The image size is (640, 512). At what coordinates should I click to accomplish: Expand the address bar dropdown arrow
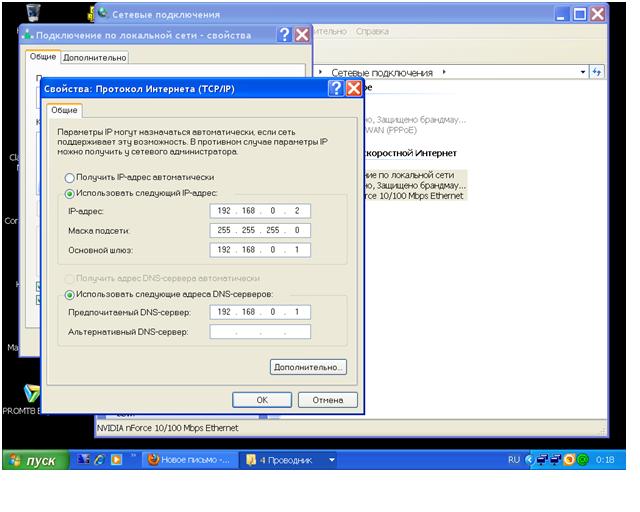click(x=584, y=72)
